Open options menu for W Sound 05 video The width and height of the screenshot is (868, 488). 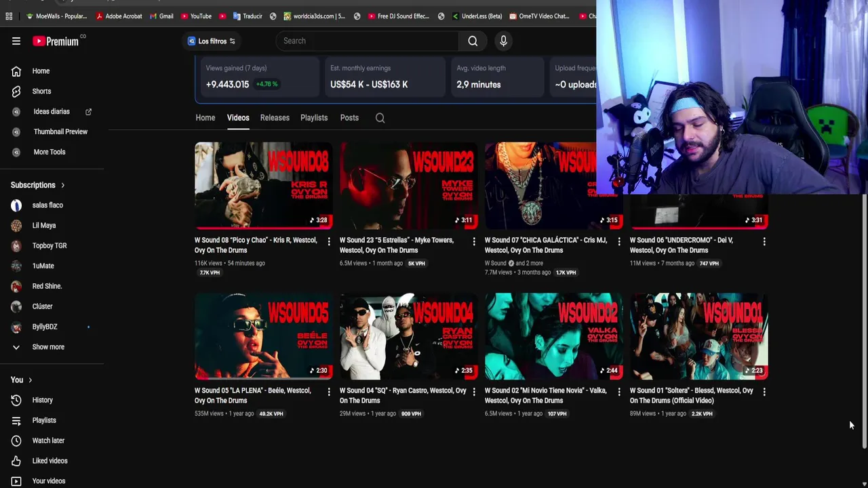pos(329,392)
